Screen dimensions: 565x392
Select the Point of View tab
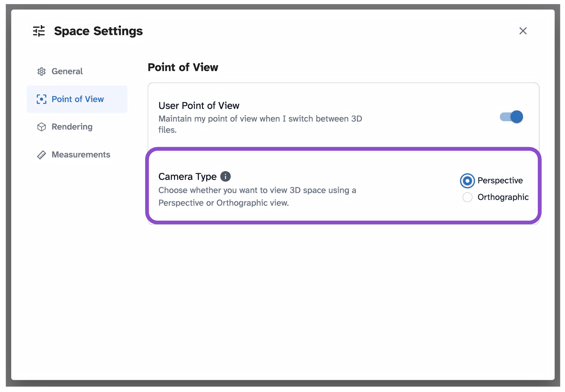pos(77,99)
